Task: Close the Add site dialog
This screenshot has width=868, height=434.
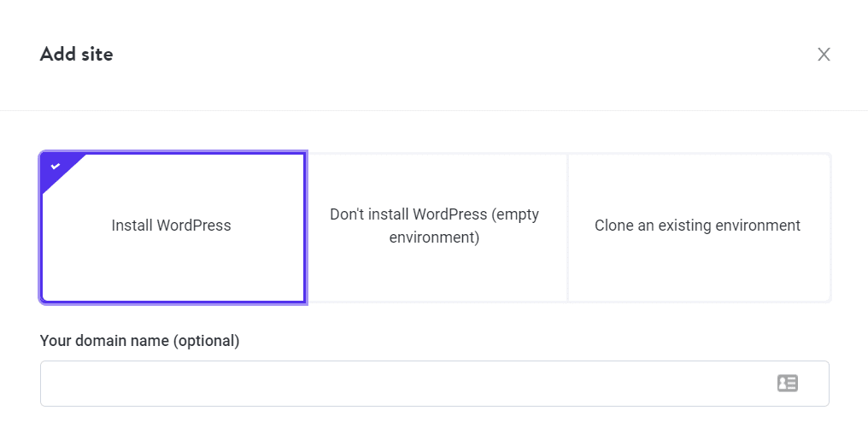Action: pyautogui.click(x=824, y=55)
